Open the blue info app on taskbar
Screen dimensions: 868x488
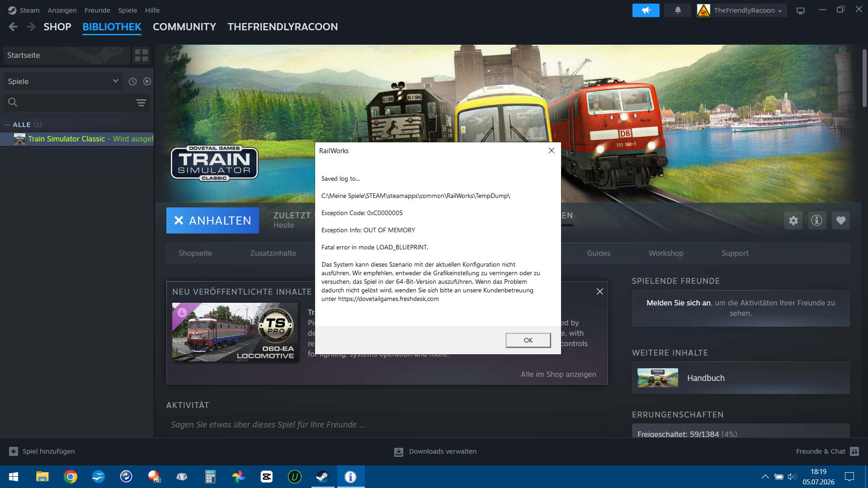point(350,477)
